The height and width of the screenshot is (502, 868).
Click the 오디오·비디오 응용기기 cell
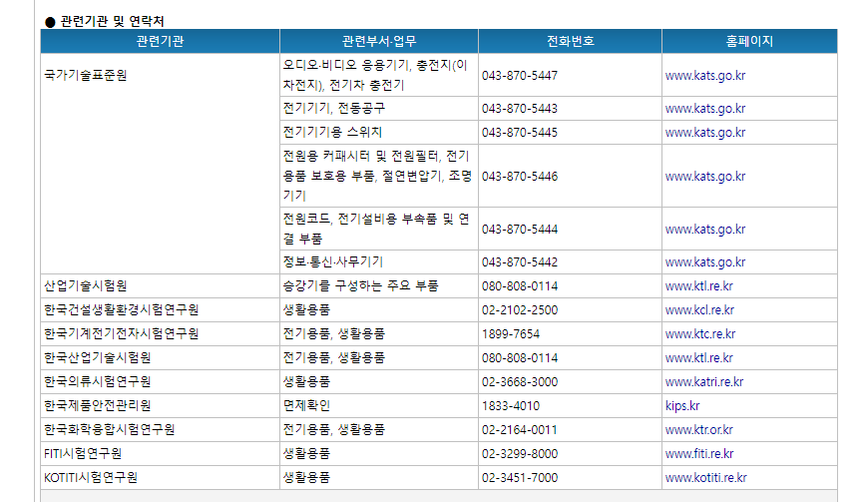379,75
